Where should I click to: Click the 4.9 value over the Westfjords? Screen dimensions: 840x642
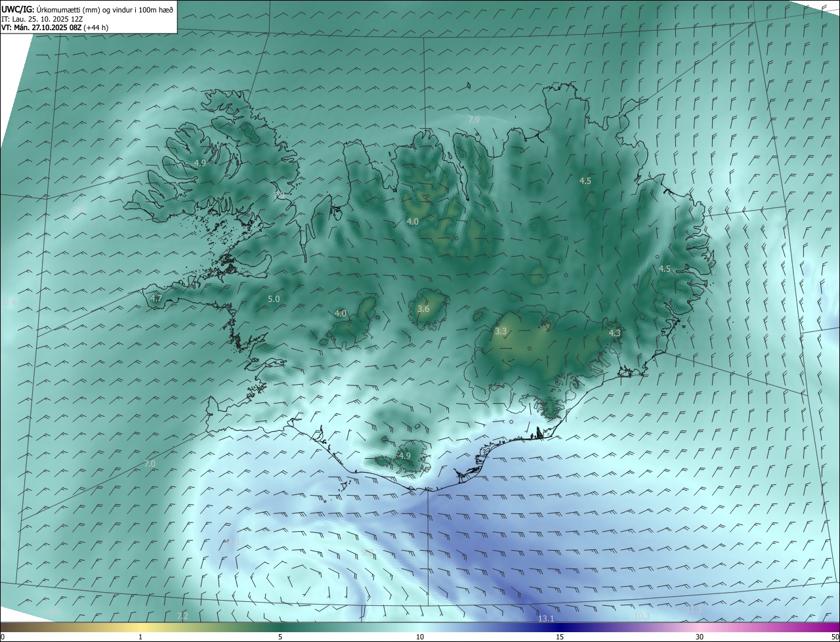tap(200, 163)
